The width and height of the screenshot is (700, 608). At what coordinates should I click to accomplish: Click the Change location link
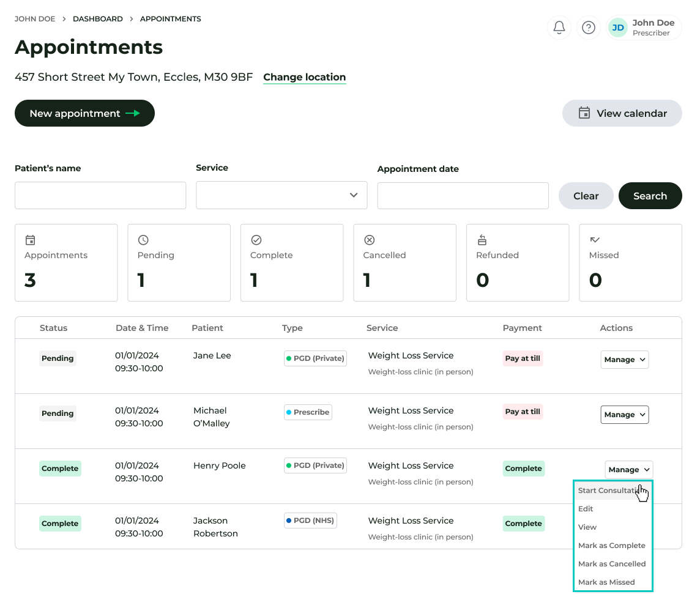coord(304,77)
